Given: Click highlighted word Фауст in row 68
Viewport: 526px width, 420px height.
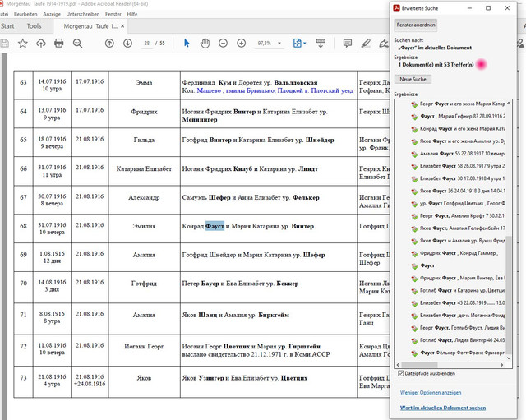Looking at the screenshot, I should [x=215, y=226].
